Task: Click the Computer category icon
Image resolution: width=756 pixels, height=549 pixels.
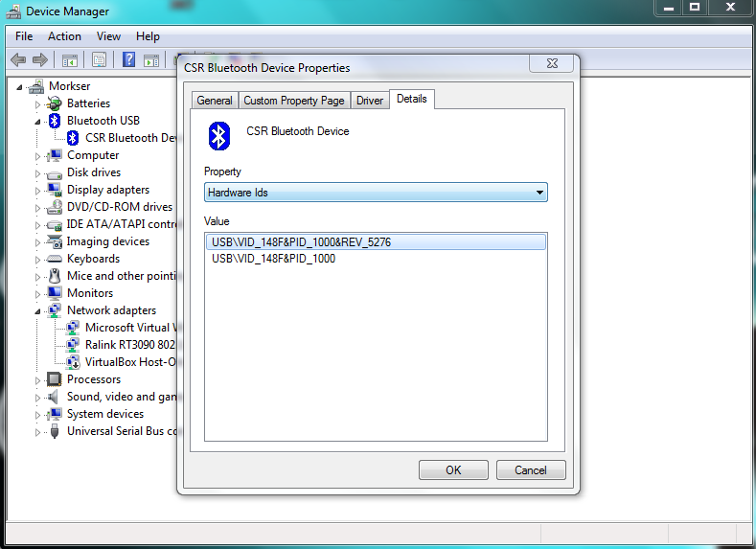Action: point(55,155)
